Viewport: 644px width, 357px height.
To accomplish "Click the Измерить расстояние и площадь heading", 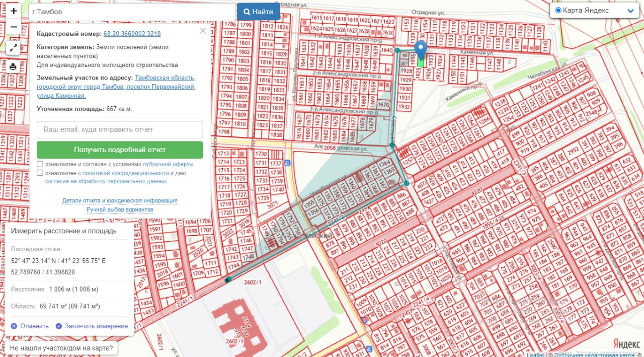I will 64,231.
